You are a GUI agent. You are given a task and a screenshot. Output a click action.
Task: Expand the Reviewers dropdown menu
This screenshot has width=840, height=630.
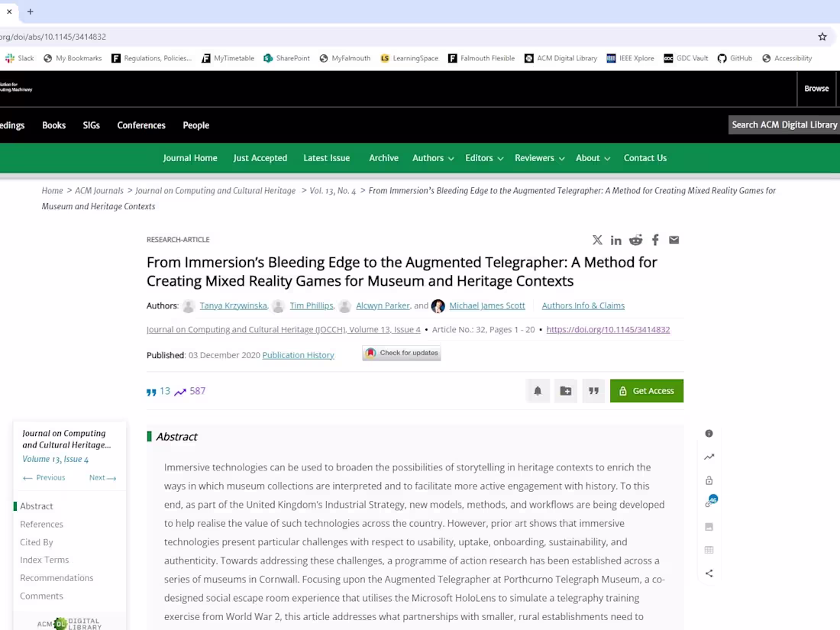coord(539,158)
